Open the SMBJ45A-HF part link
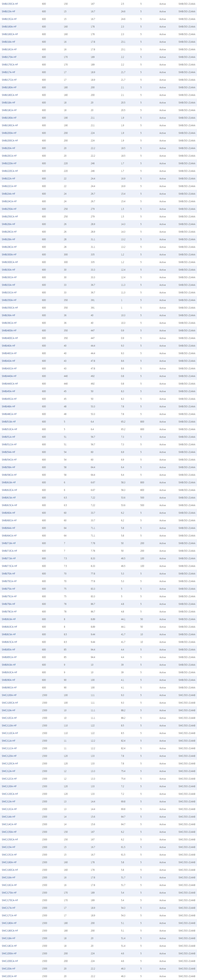The image size is (197, 980). (x=8, y=391)
